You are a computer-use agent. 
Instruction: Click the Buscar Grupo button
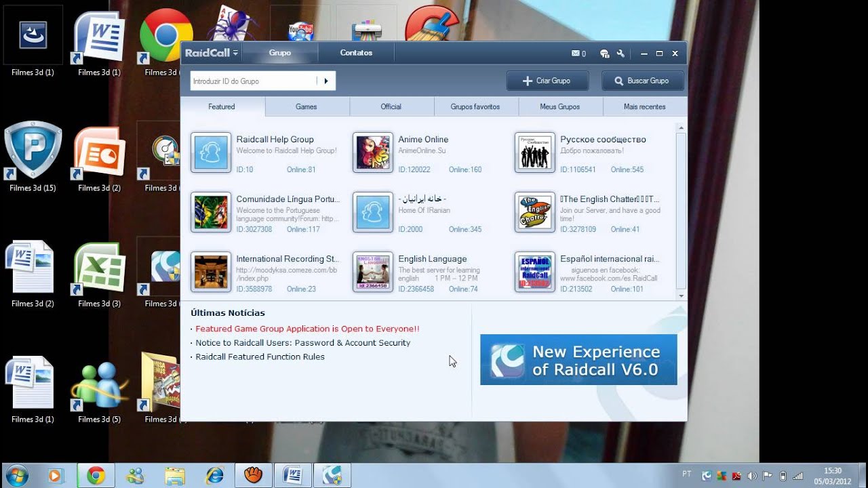[x=642, y=81]
